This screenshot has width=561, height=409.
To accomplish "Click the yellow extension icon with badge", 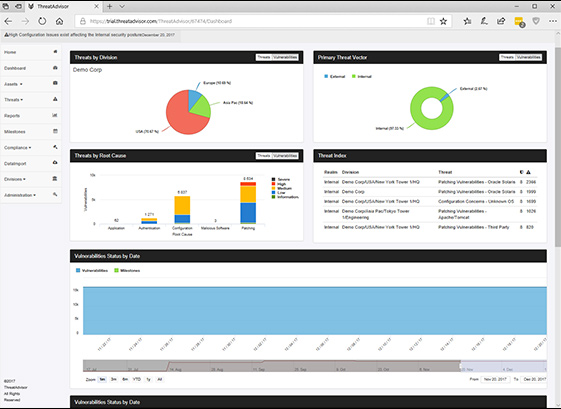I will click(519, 22).
